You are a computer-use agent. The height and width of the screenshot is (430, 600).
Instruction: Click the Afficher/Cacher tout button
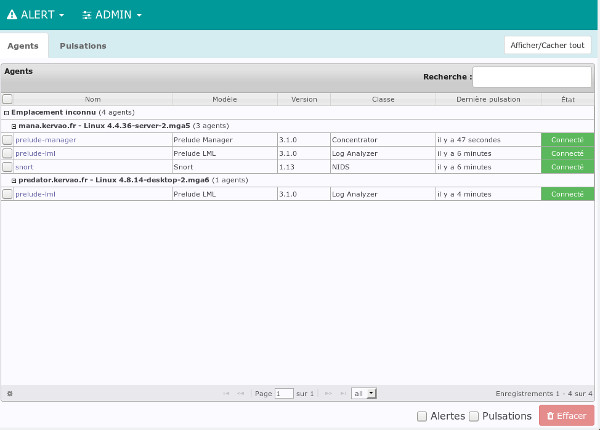pos(547,46)
